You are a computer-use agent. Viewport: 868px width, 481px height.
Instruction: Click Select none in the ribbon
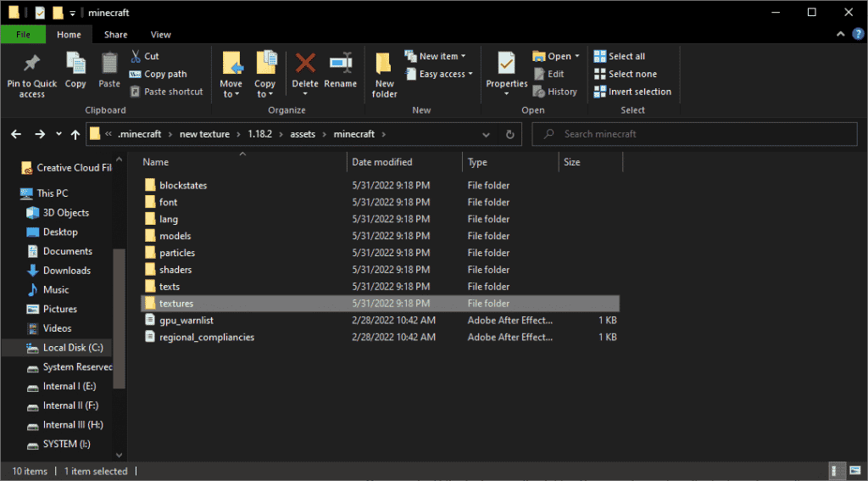click(626, 74)
